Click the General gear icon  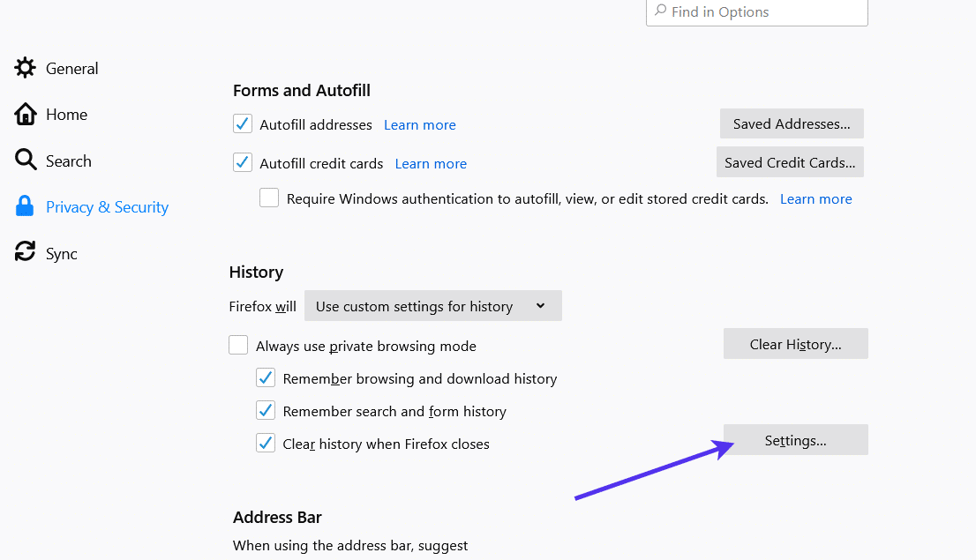click(25, 68)
